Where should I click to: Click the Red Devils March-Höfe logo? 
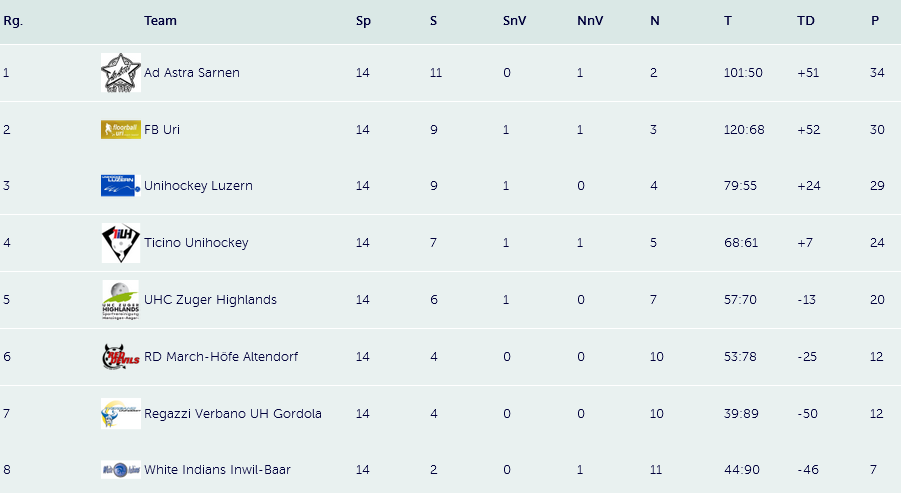(x=121, y=357)
